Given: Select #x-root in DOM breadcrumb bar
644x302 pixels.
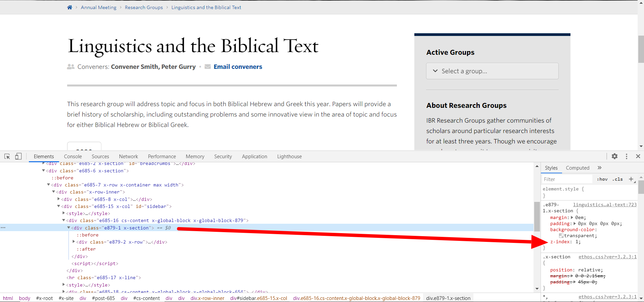Looking at the screenshot, I should tap(44, 298).
